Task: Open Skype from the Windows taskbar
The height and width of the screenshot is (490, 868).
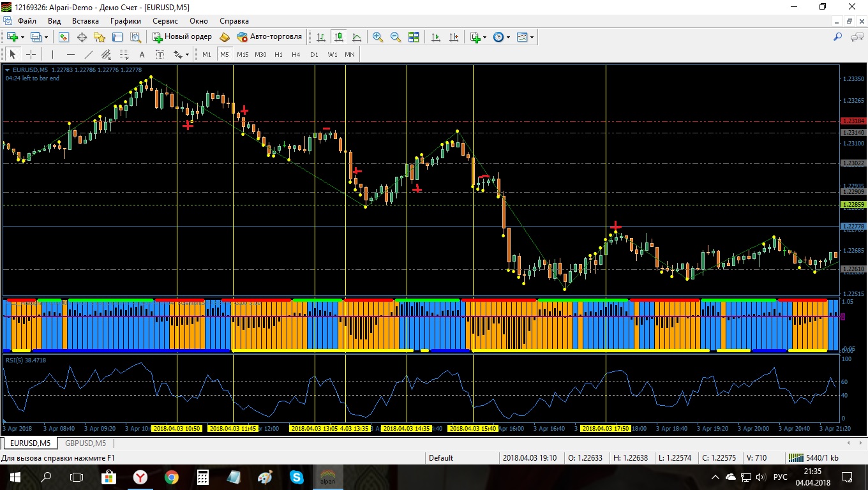Action: [x=296, y=477]
